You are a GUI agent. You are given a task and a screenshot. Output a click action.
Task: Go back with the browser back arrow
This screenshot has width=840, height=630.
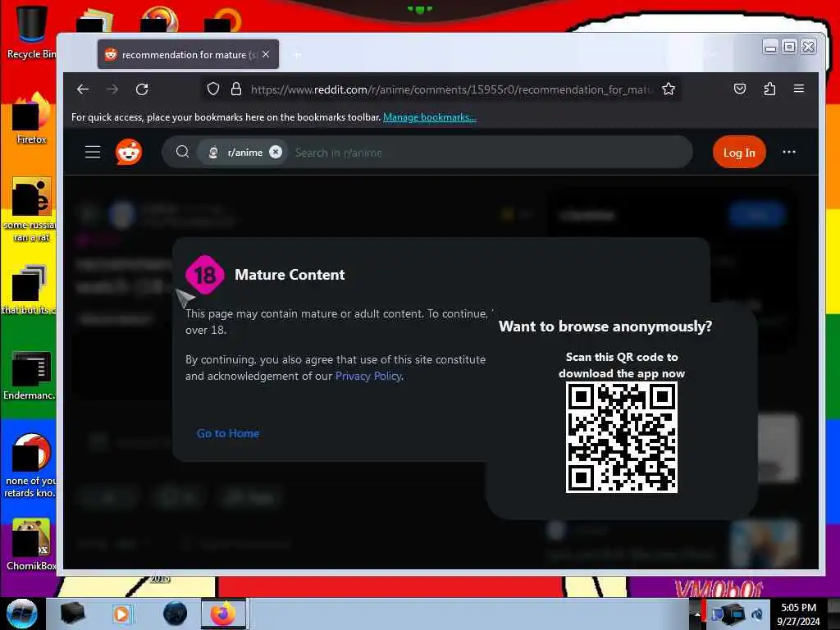point(83,89)
